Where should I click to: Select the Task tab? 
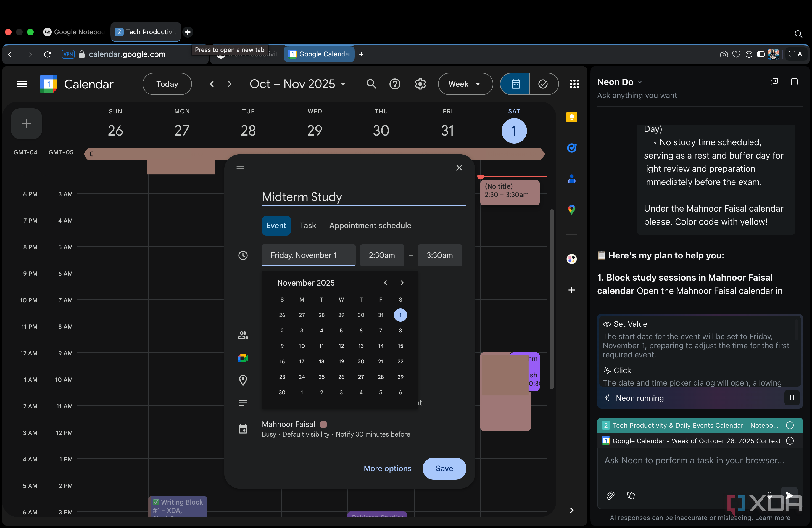coord(307,225)
